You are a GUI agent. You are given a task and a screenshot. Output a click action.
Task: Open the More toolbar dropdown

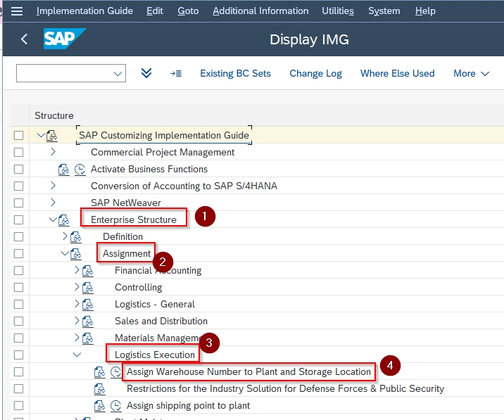(471, 74)
